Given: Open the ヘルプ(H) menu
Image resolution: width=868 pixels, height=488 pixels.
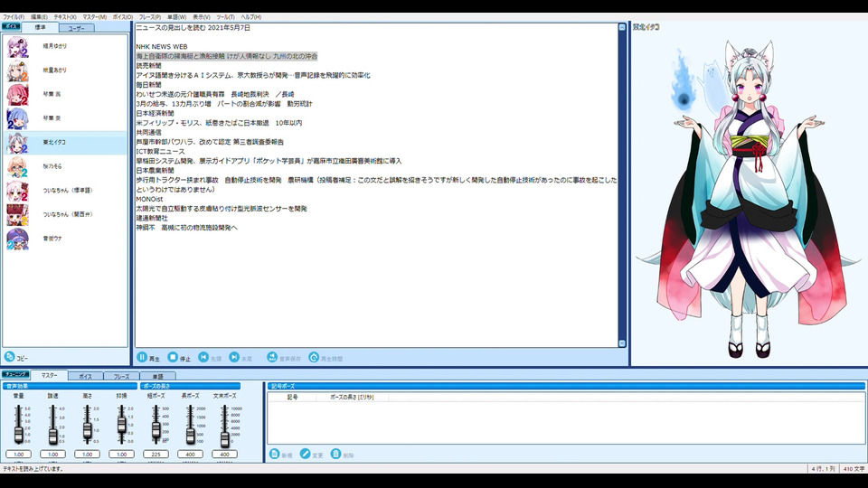Looking at the screenshot, I should point(250,17).
